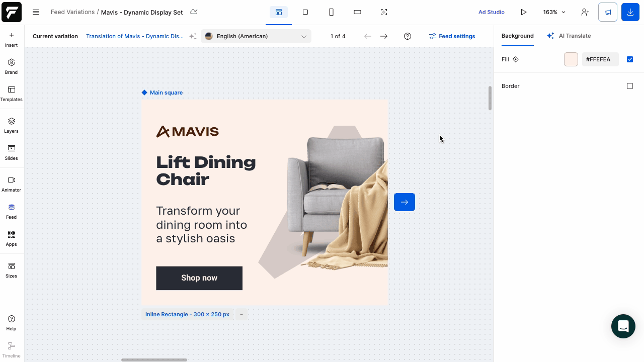
Task: Open the Animator panel
Action: point(11,184)
